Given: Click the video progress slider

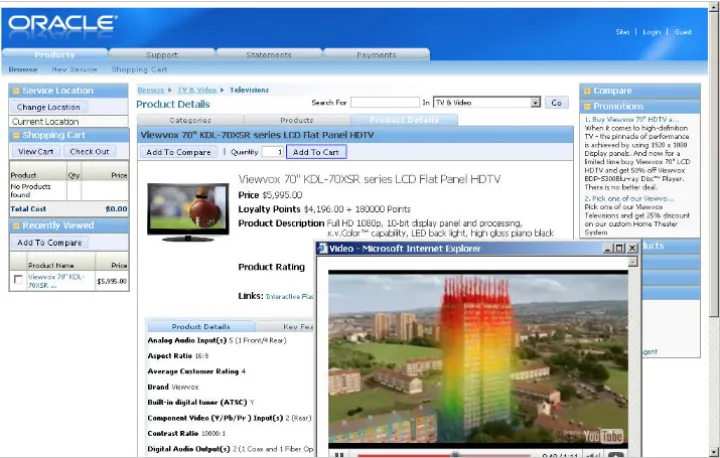Looking at the screenshot, I should coord(455,454).
